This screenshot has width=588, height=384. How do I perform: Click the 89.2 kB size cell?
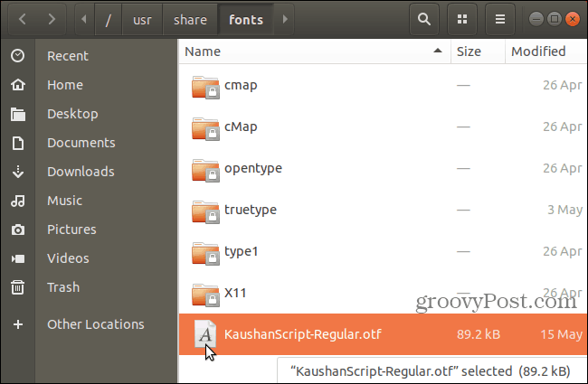479,334
